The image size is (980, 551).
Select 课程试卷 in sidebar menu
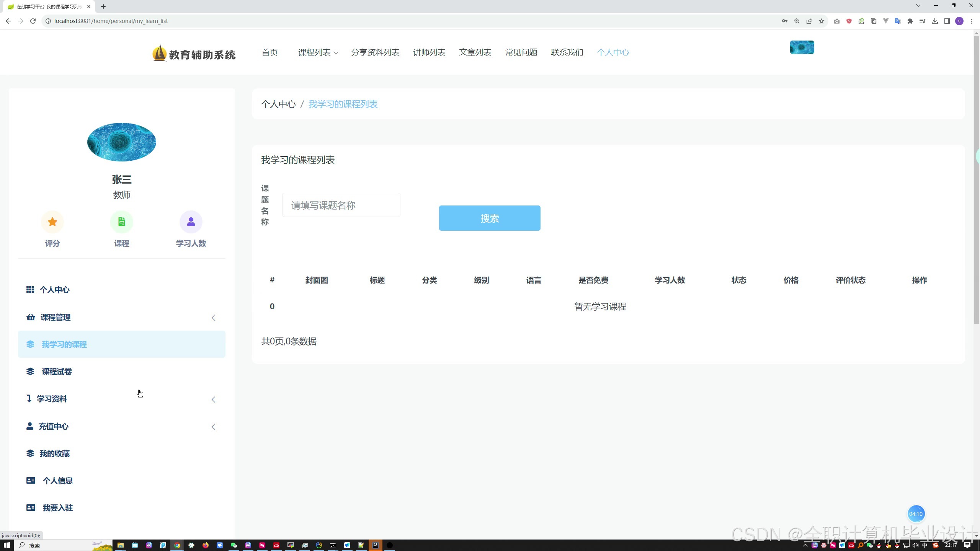pos(57,372)
